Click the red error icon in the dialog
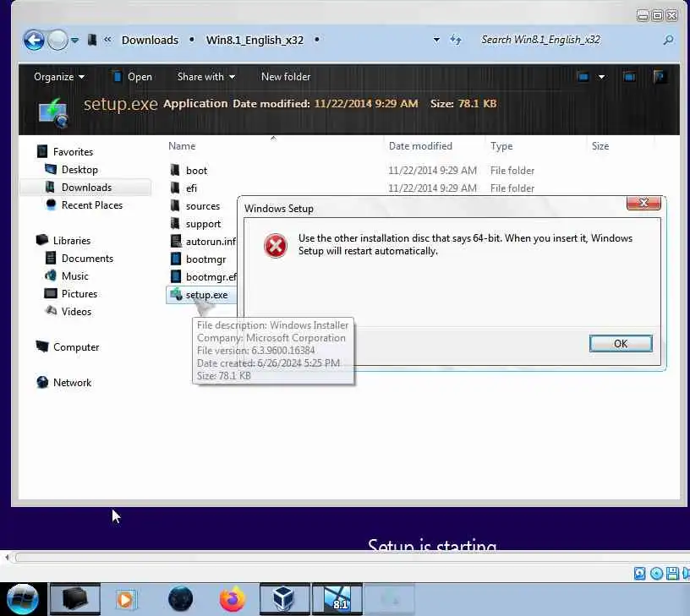The height and width of the screenshot is (616, 690). tap(276, 245)
